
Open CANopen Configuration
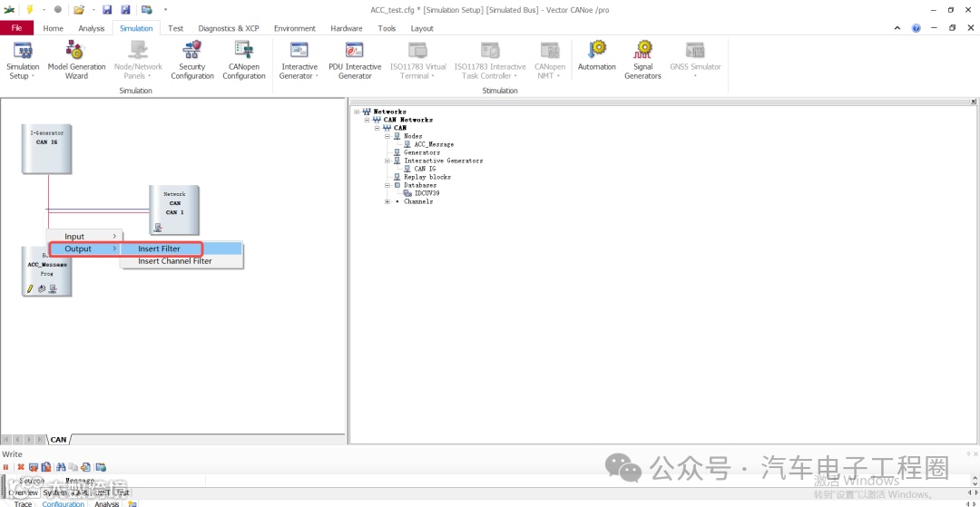point(244,61)
